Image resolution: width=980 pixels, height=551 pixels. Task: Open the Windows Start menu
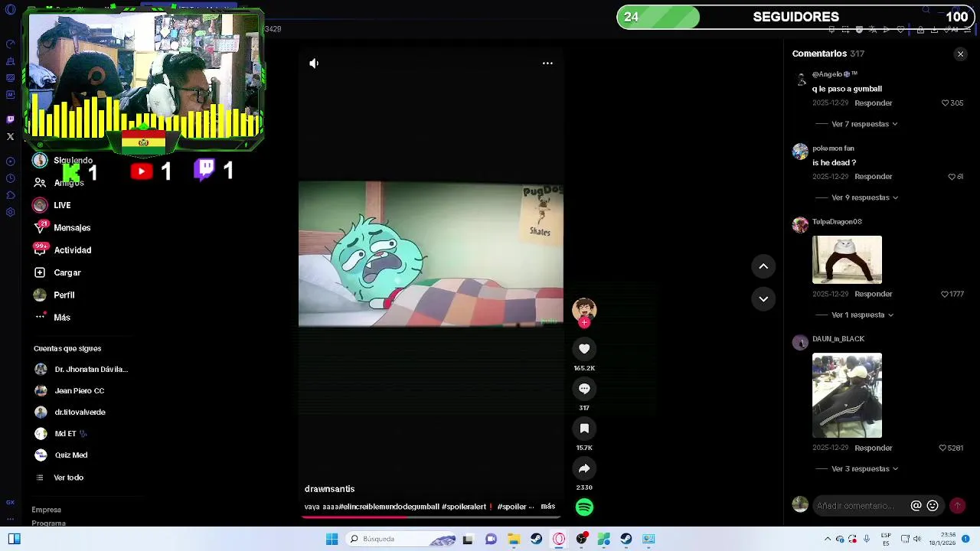332,540
